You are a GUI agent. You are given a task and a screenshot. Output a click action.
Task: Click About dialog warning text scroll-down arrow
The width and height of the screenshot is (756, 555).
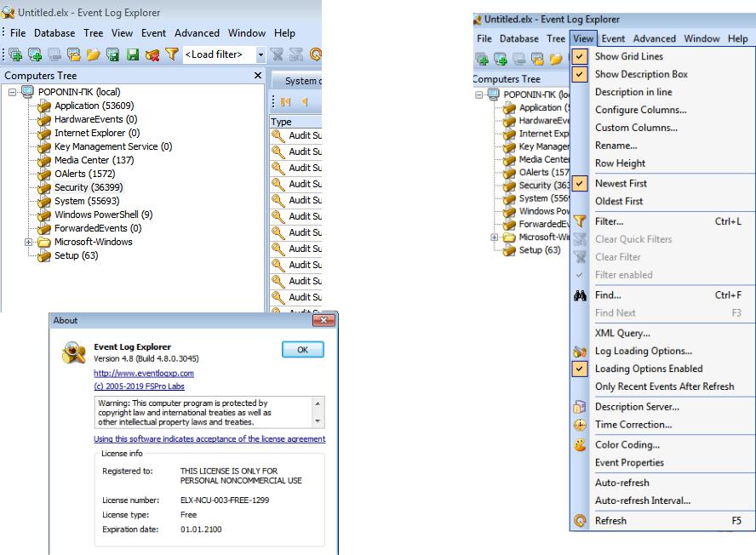(x=318, y=421)
